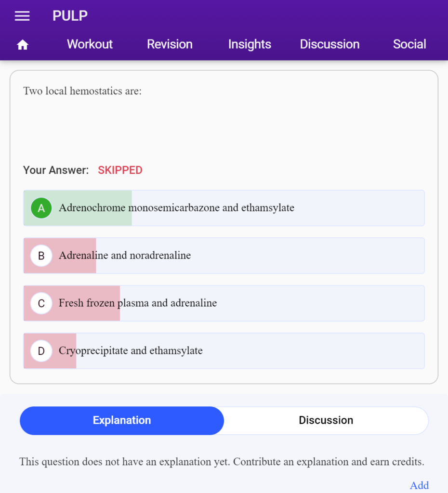The width and height of the screenshot is (448, 493).
Task: Open the Revision menu item
Action: point(170,44)
